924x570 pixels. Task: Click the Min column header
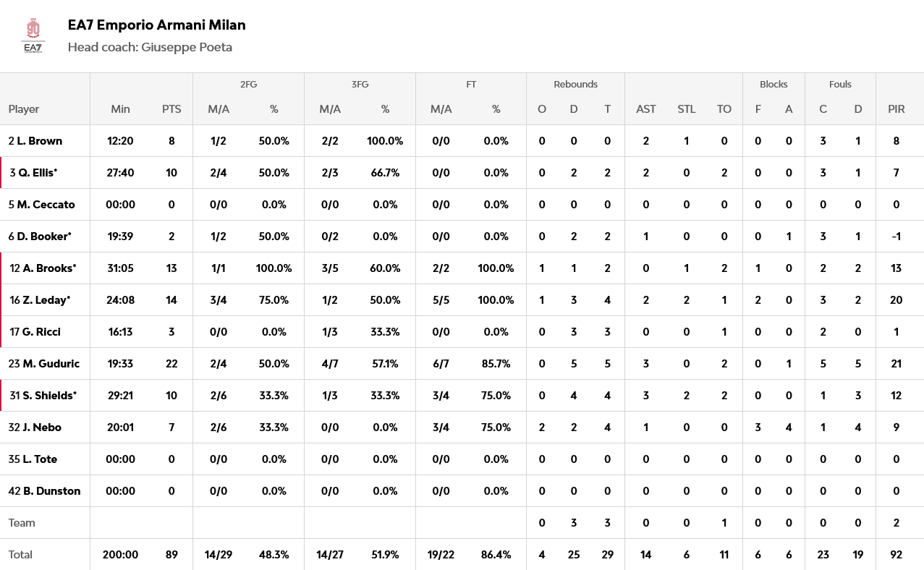pos(120,109)
